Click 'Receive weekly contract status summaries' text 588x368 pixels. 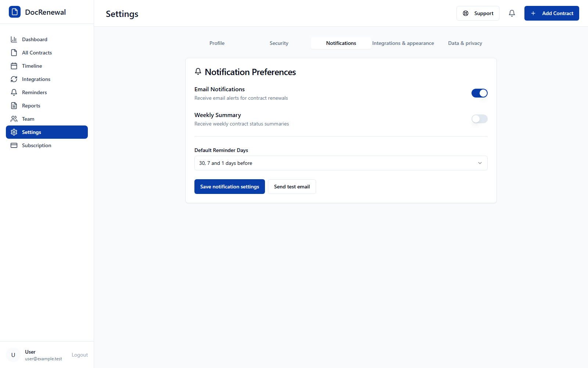tap(241, 124)
